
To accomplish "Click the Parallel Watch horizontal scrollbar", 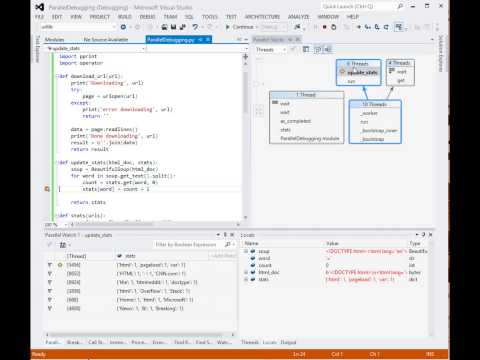I will tap(136, 335).
